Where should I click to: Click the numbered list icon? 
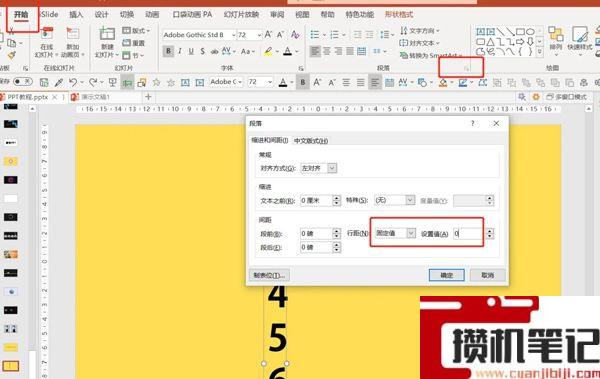tap(335, 35)
